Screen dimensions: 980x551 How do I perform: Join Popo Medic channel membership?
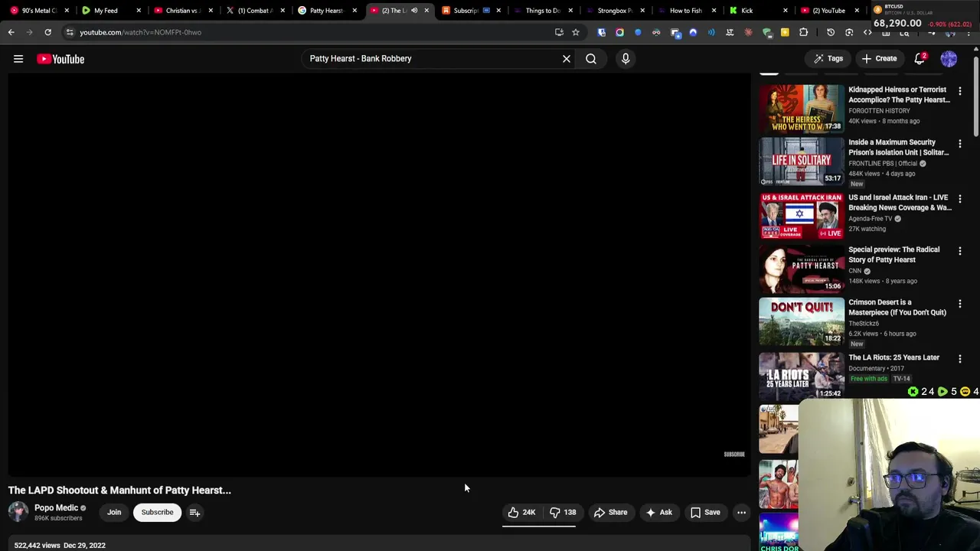(x=114, y=512)
